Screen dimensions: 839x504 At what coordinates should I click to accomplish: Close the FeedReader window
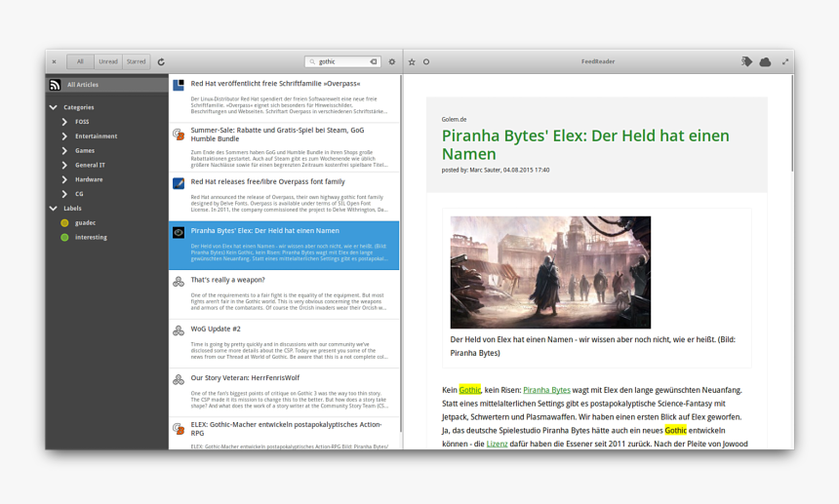[x=54, y=62]
